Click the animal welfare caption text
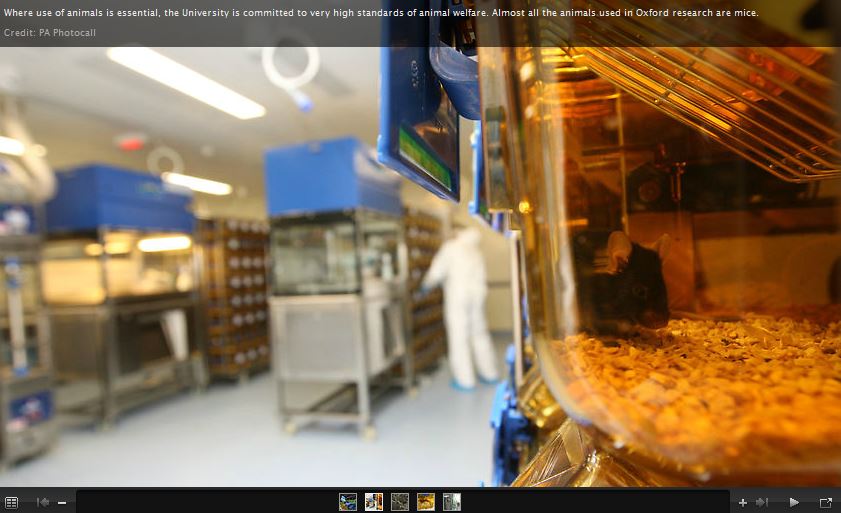Screen dimensions: 841x513 380,13
